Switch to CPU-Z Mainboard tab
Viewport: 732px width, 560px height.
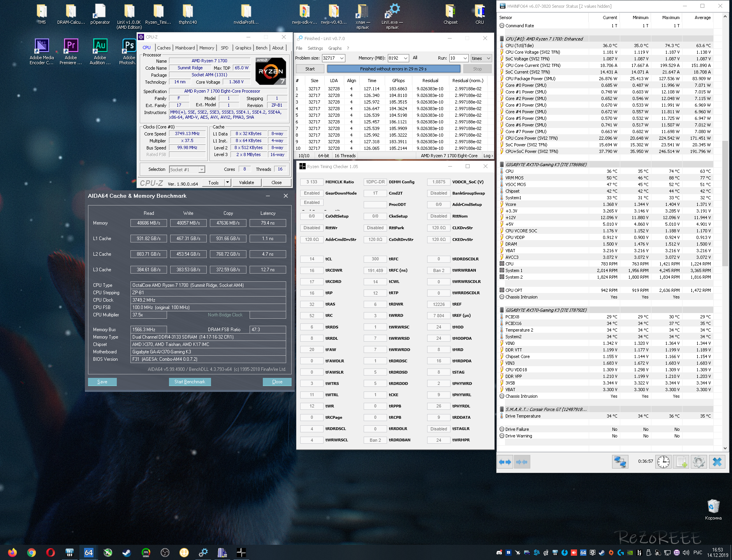(x=185, y=48)
